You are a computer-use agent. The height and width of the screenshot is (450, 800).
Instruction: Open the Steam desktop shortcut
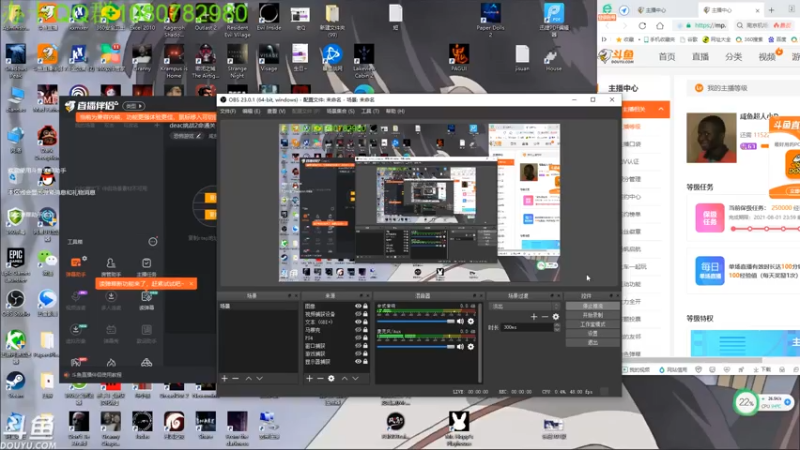[x=15, y=385]
